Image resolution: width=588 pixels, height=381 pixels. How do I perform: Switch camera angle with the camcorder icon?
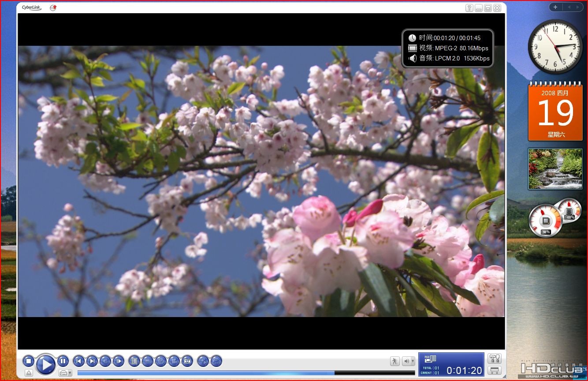pos(174,361)
